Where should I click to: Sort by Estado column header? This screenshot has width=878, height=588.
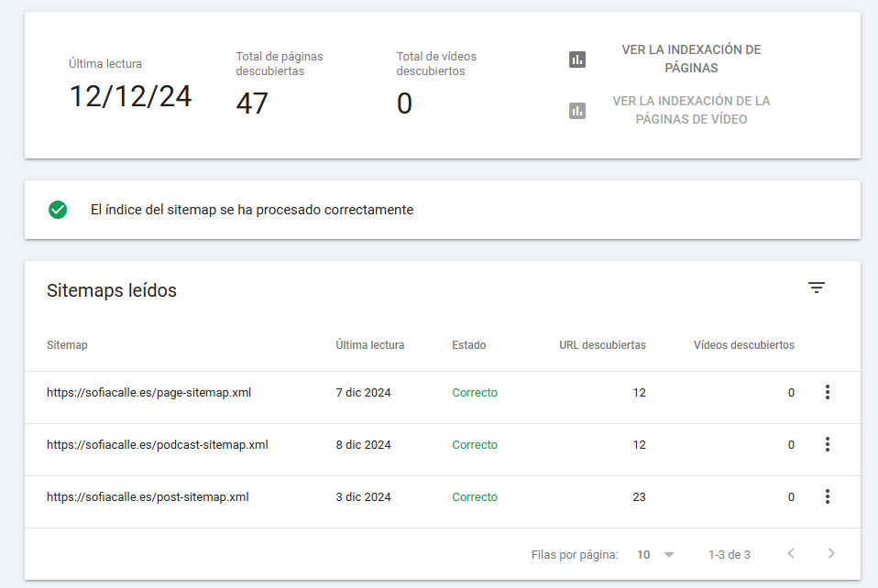click(x=468, y=345)
